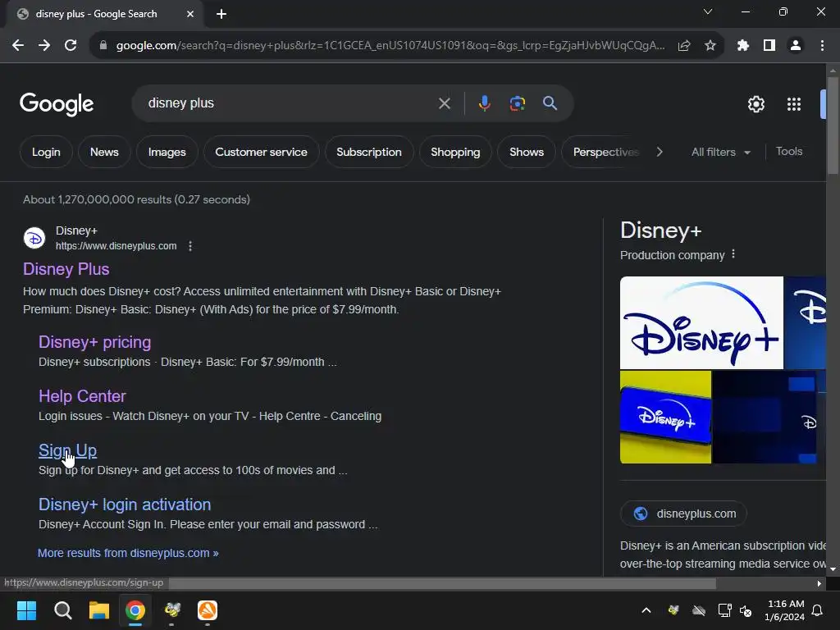Open the Tools search options
Image resolution: width=840 pixels, height=630 pixels.
click(x=789, y=152)
